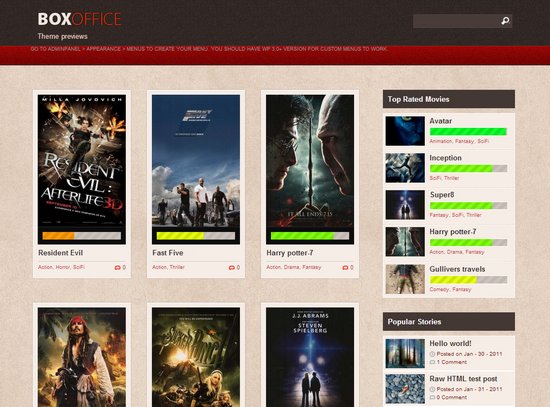Click Thriller tag under Fast Five
Image resolution: width=550 pixels, height=407 pixels.
pos(177,267)
